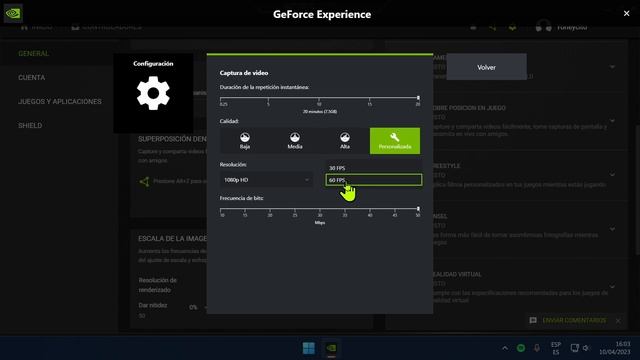This screenshot has height=360, width=640.
Task: Expand the Sobre posición en juego section chevron
Action: 612,121
